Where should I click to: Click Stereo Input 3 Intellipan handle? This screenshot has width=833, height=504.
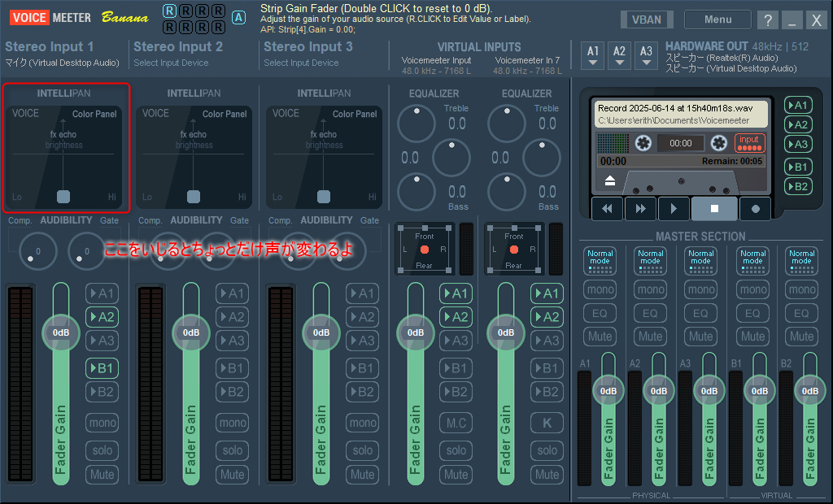324,197
